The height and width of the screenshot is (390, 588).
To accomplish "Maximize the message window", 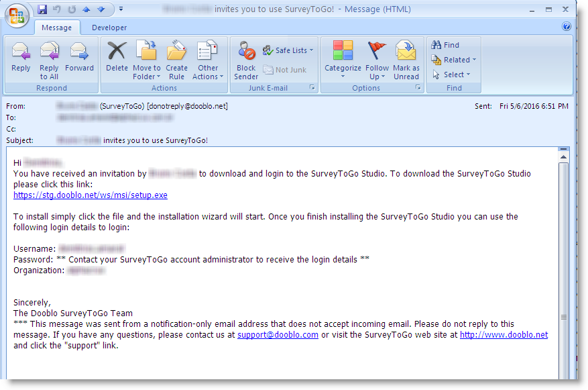I will (548, 10).
